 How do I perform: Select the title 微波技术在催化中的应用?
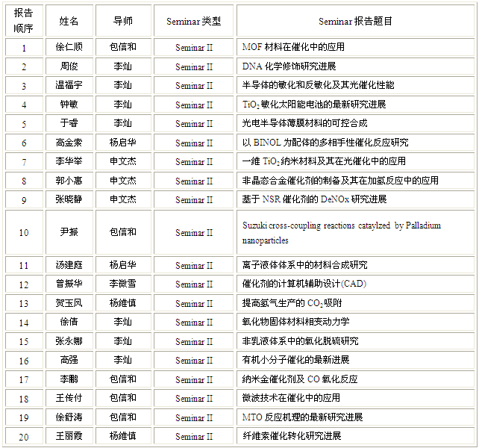tap(291, 398)
